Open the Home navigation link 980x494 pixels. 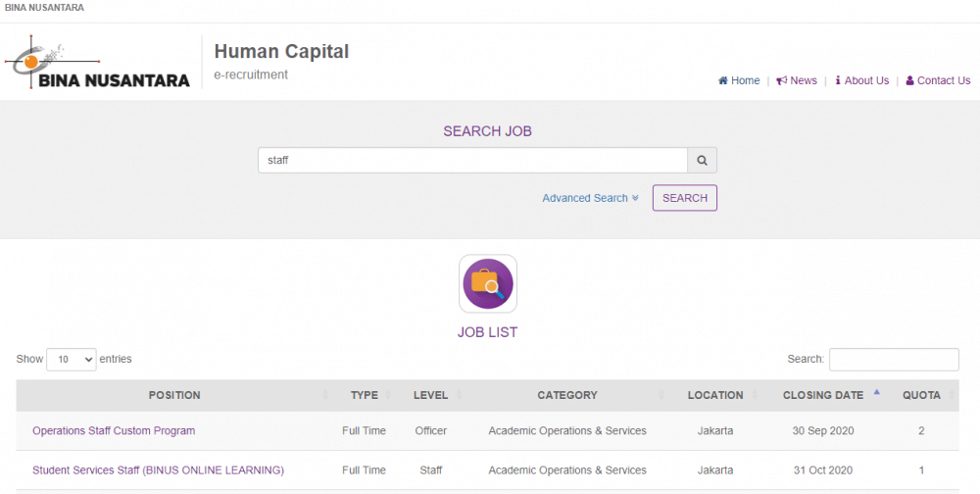point(739,80)
